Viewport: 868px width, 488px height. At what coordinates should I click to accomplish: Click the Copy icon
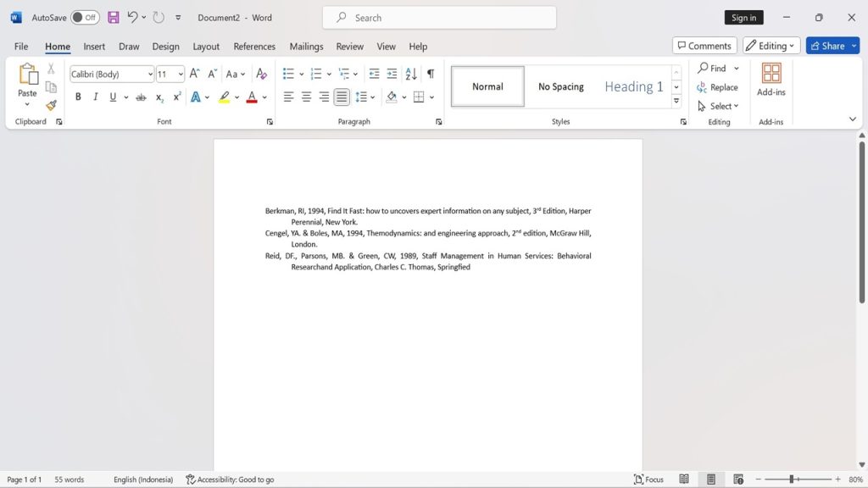(x=51, y=87)
